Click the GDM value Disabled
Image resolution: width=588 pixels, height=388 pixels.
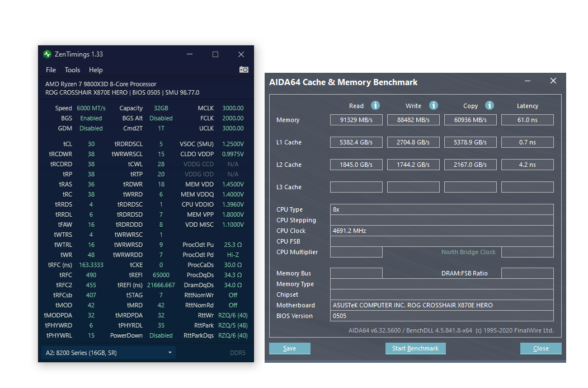[91, 129]
